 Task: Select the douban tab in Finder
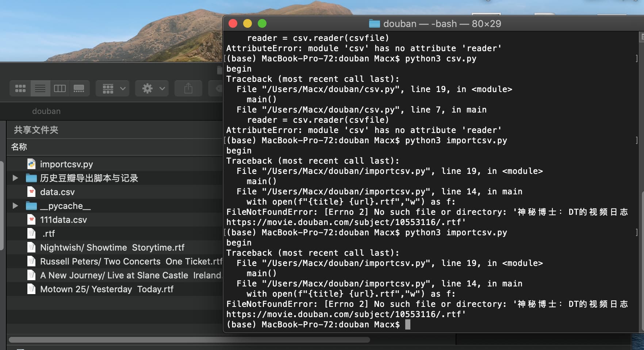pyautogui.click(x=46, y=111)
